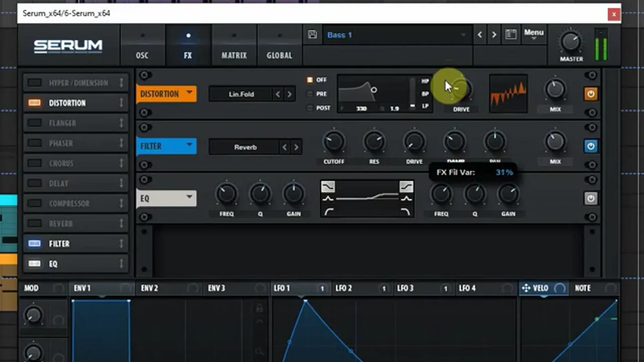Toggle the Distortion module power button

click(x=591, y=94)
